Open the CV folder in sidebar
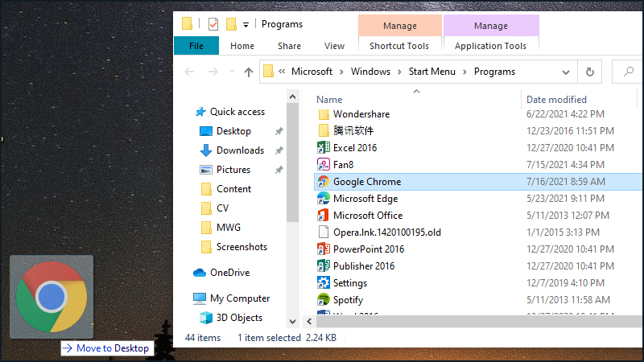The height and width of the screenshot is (362, 644). click(222, 208)
